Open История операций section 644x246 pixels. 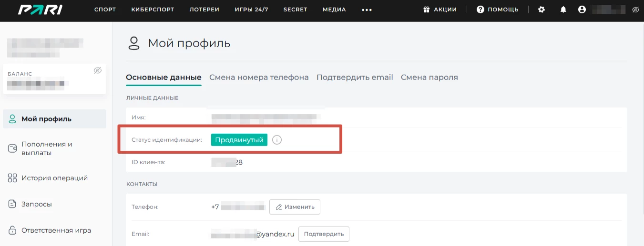[x=54, y=178]
